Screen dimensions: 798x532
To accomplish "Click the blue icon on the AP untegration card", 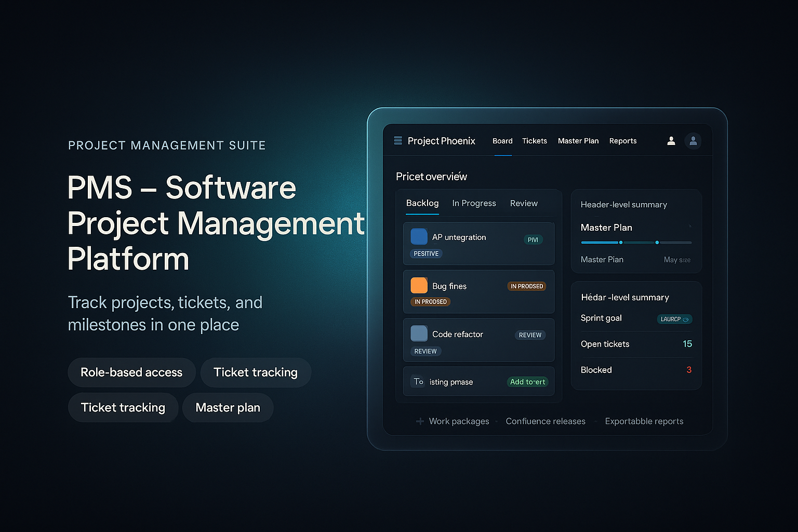I will coord(419,236).
